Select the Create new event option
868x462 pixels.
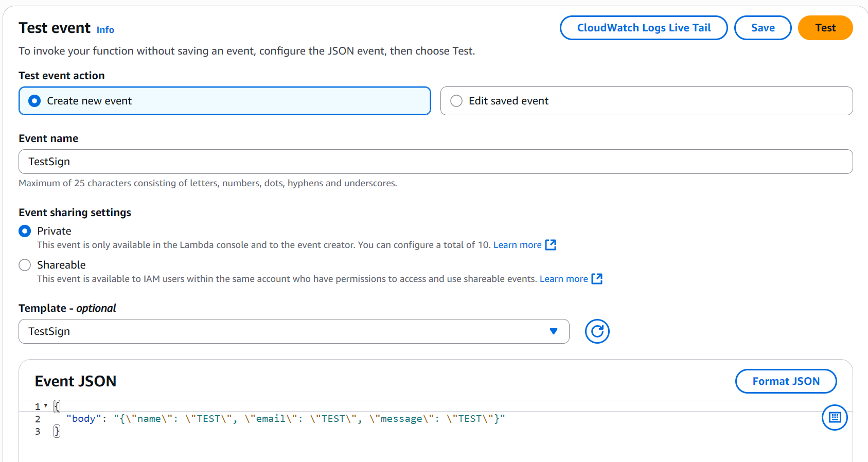point(35,101)
